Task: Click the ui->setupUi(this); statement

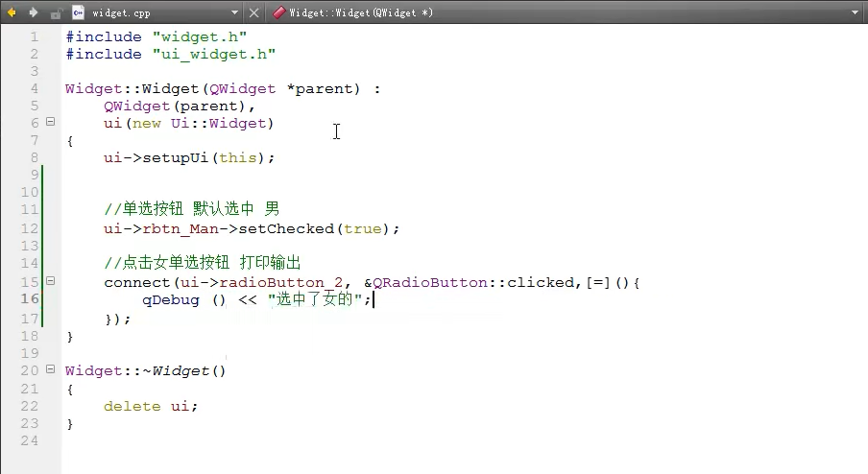Action: [x=189, y=158]
